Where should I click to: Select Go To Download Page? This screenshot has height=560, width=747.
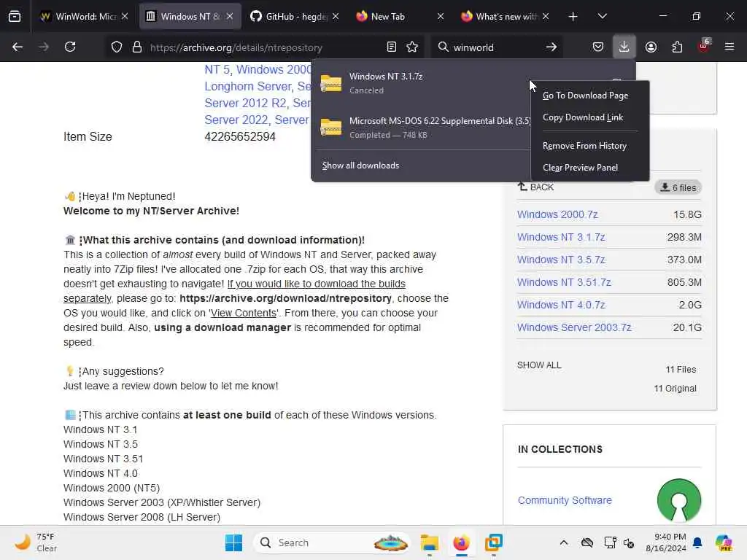[585, 96]
